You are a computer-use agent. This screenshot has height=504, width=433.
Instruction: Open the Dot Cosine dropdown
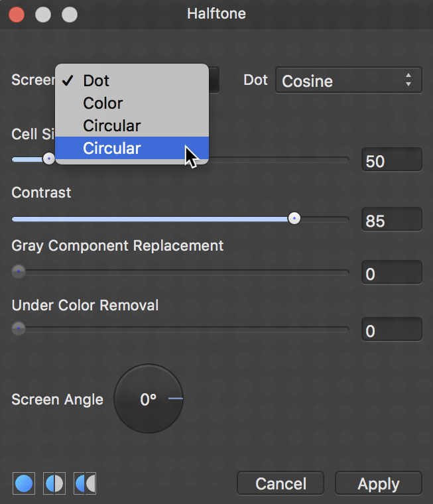349,80
